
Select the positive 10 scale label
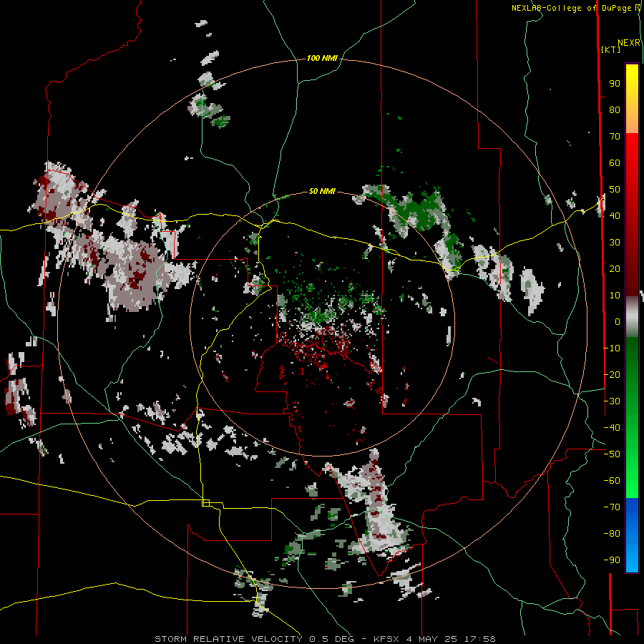615,296
